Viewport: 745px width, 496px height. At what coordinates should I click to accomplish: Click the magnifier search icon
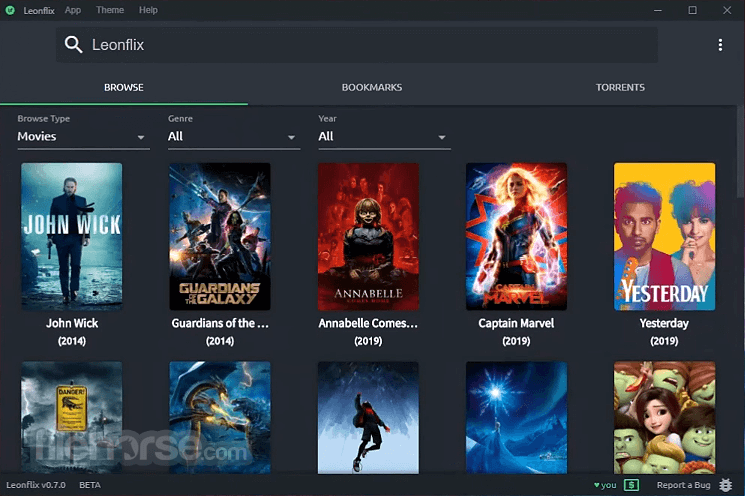click(x=73, y=45)
